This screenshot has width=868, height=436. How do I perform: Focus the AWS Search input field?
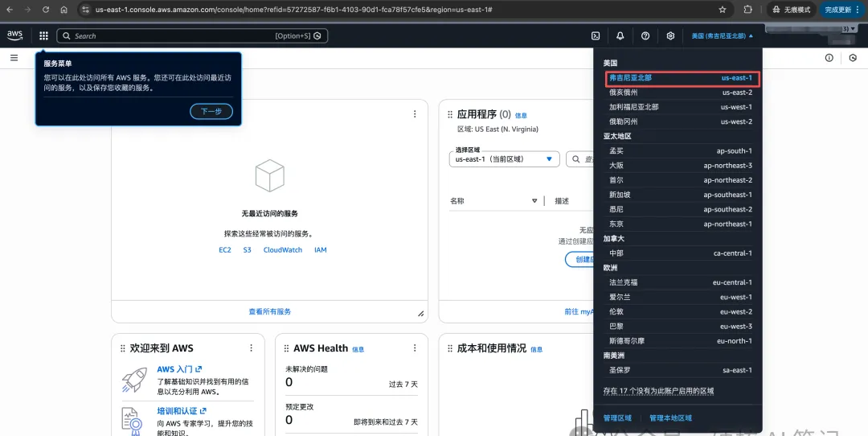coord(192,36)
